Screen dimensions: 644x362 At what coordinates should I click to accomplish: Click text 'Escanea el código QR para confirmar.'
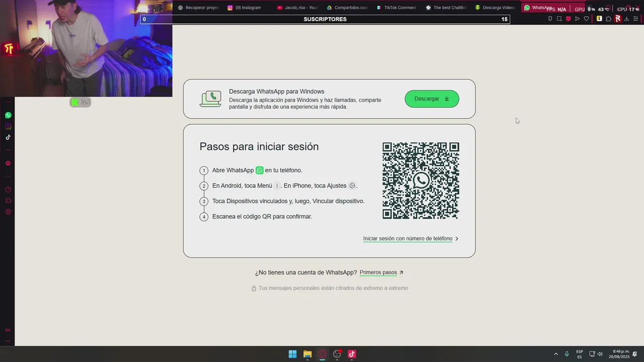262,217
